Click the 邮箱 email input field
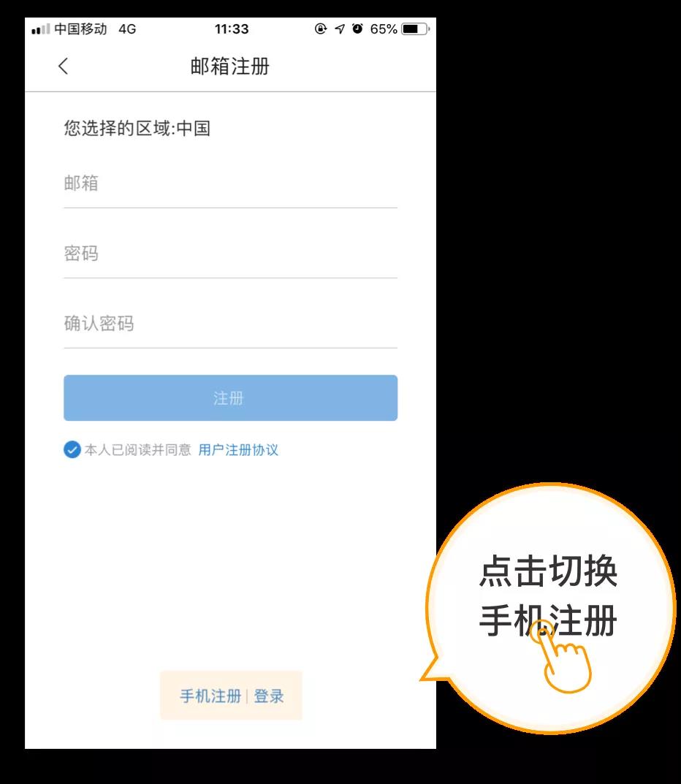The width and height of the screenshot is (681, 784). coord(230,183)
